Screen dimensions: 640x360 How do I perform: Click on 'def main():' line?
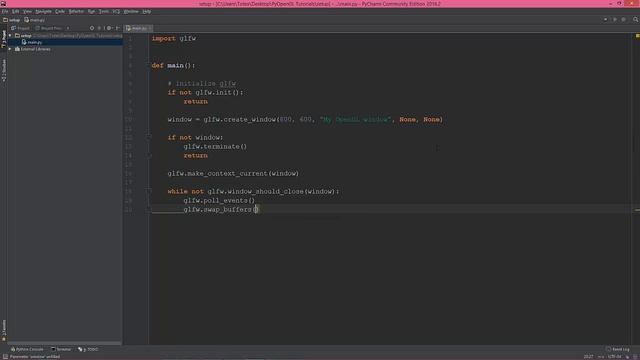(x=173, y=66)
